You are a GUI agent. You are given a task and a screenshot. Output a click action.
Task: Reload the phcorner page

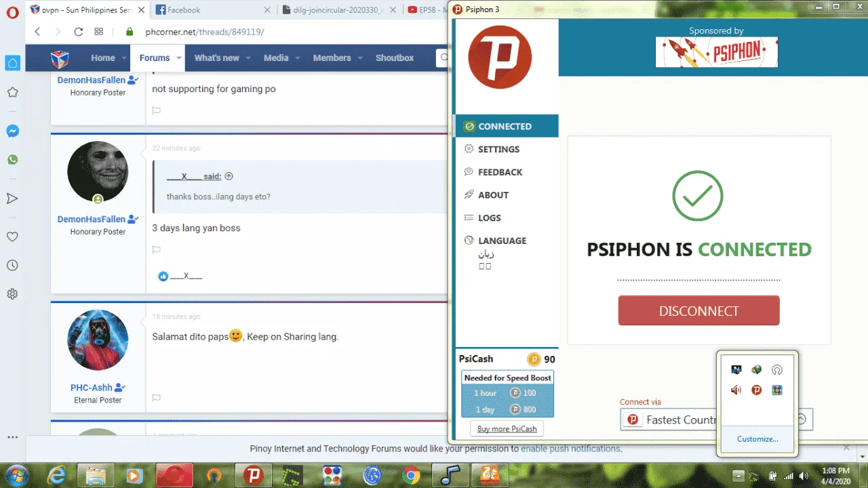[x=78, y=32]
